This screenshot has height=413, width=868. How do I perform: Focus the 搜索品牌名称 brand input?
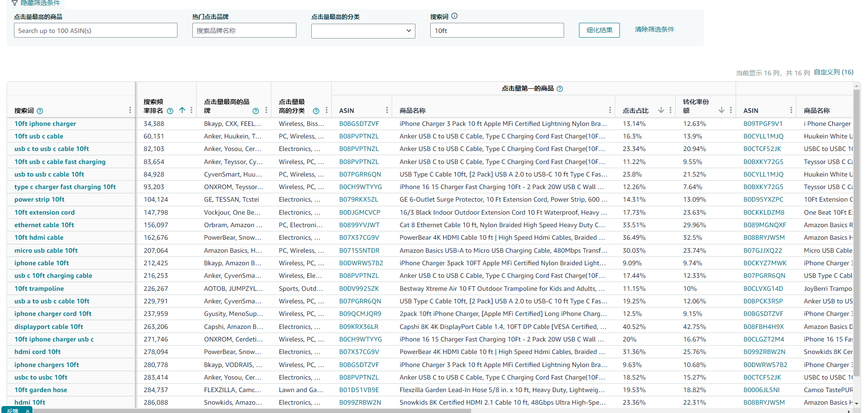click(x=244, y=31)
